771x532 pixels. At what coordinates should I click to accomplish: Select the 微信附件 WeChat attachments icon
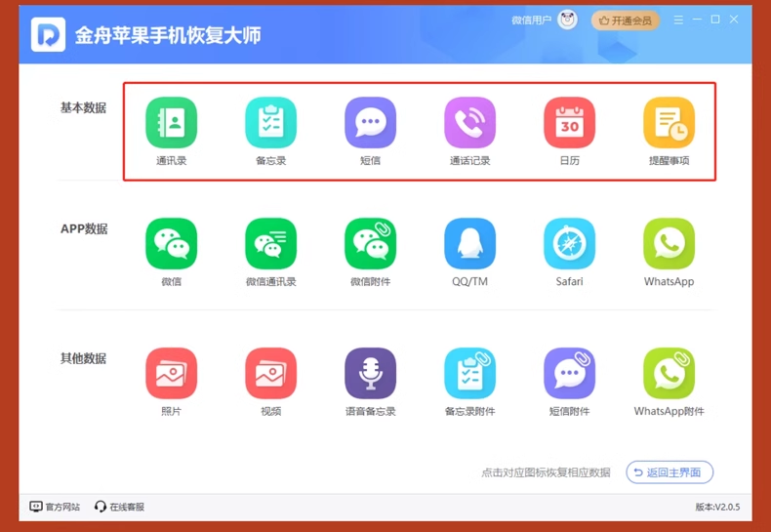(370, 243)
